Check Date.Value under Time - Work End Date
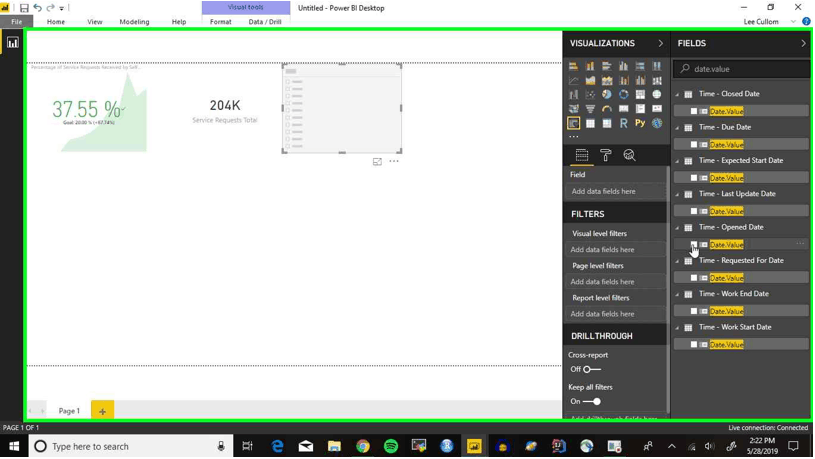 [x=693, y=311]
